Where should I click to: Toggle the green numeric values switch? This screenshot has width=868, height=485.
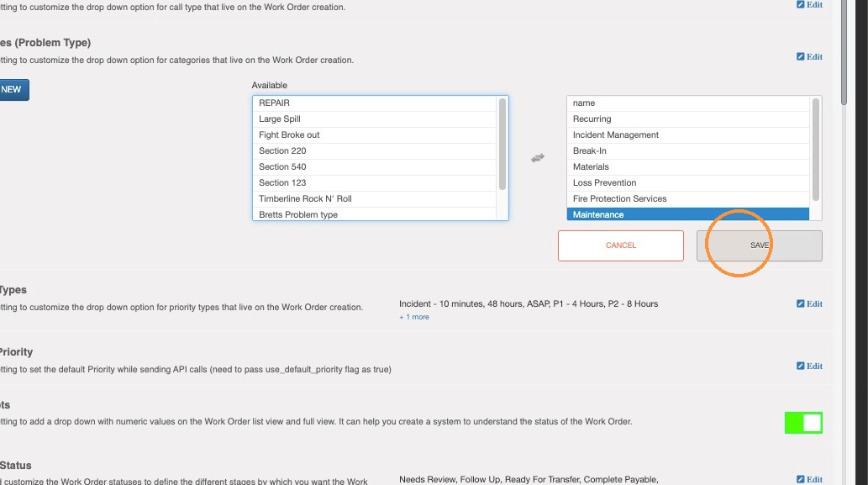[803, 423]
